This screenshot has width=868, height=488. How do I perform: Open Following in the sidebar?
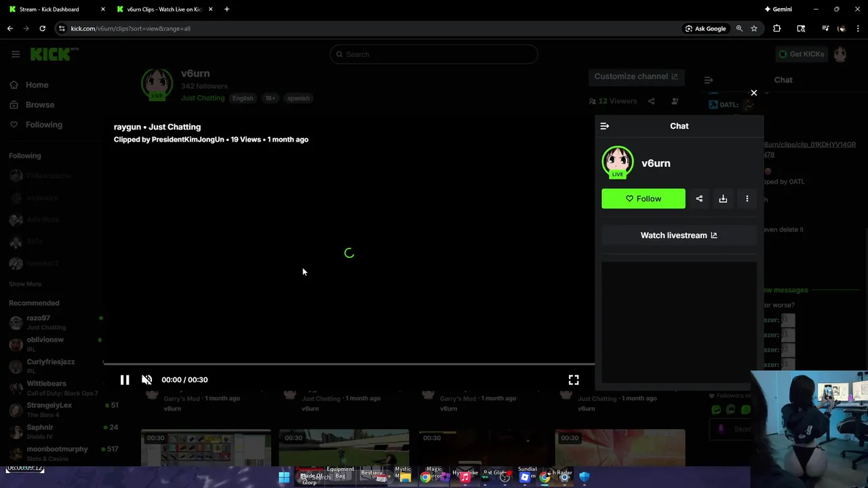click(x=44, y=125)
